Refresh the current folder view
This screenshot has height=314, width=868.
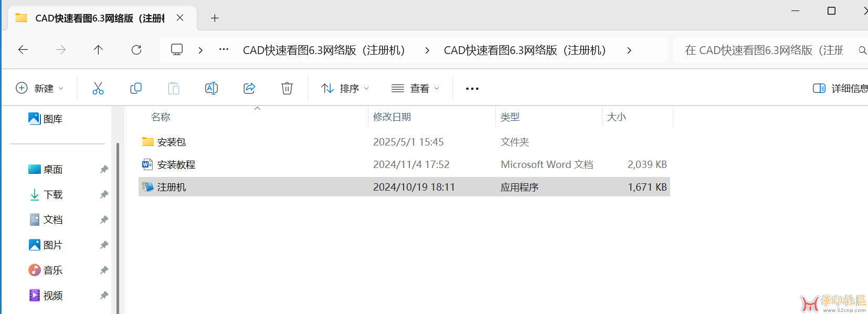(x=136, y=50)
